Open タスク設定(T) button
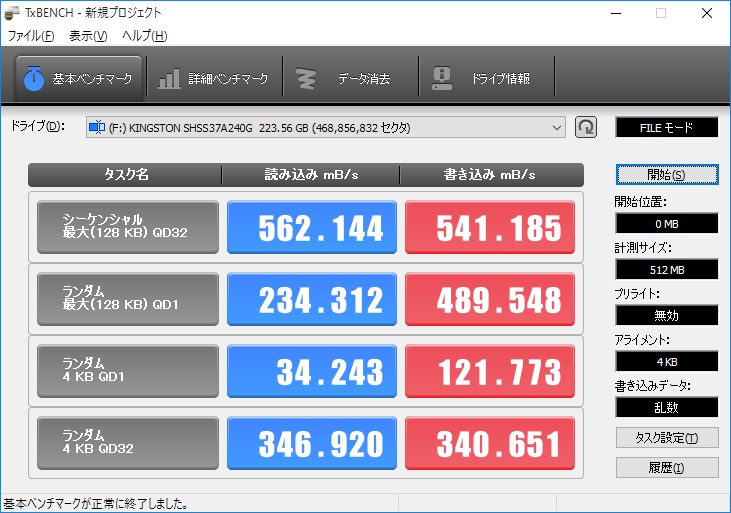731x513 pixels. (667, 438)
